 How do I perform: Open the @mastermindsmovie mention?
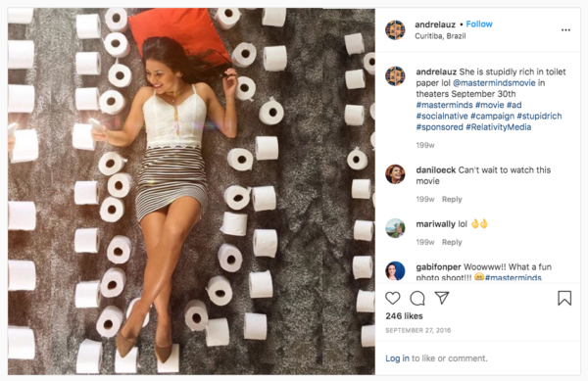click(494, 83)
